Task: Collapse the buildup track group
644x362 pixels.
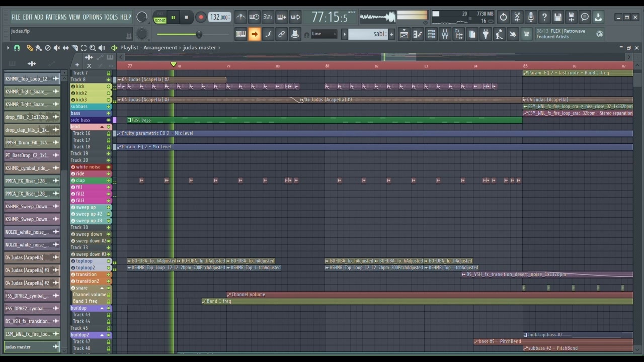Action: point(102,308)
